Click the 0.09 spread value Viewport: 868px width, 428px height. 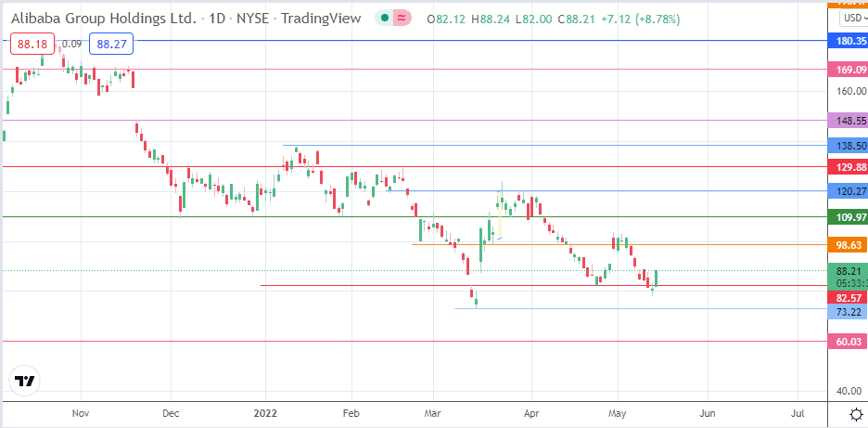coord(72,44)
